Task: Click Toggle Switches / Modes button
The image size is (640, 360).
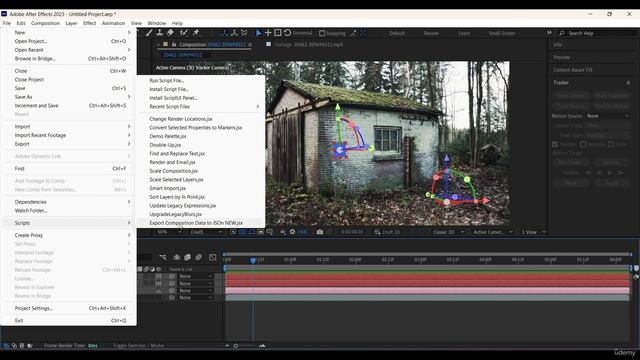Action: [138, 346]
